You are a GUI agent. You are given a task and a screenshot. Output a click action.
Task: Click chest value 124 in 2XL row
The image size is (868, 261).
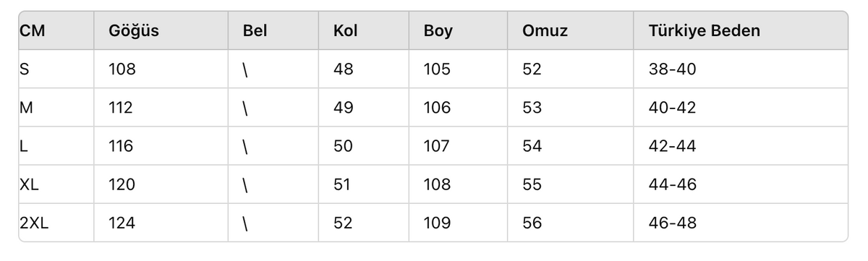coord(122,223)
